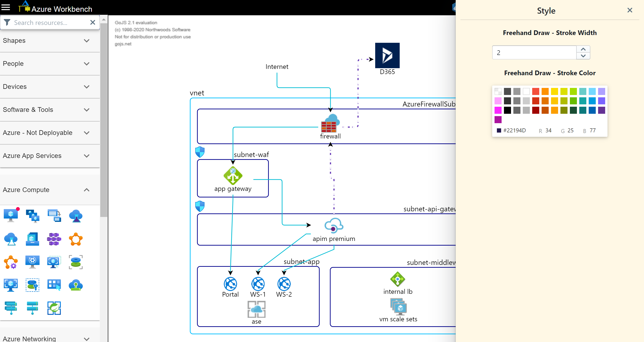Click the hamburger menu icon
The image size is (644, 342).
pos(6,8)
